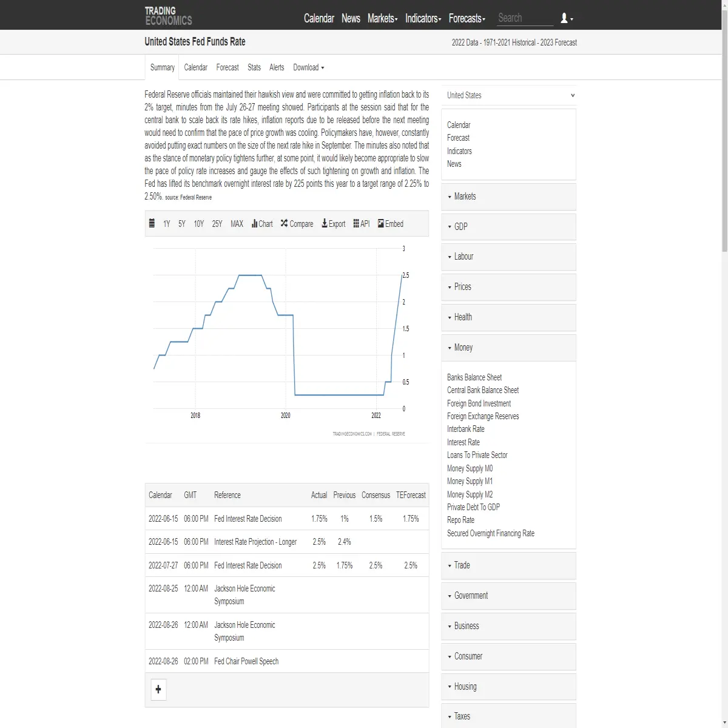728x728 pixels.
Task: Set chart range to 5Y
Action: click(x=182, y=224)
